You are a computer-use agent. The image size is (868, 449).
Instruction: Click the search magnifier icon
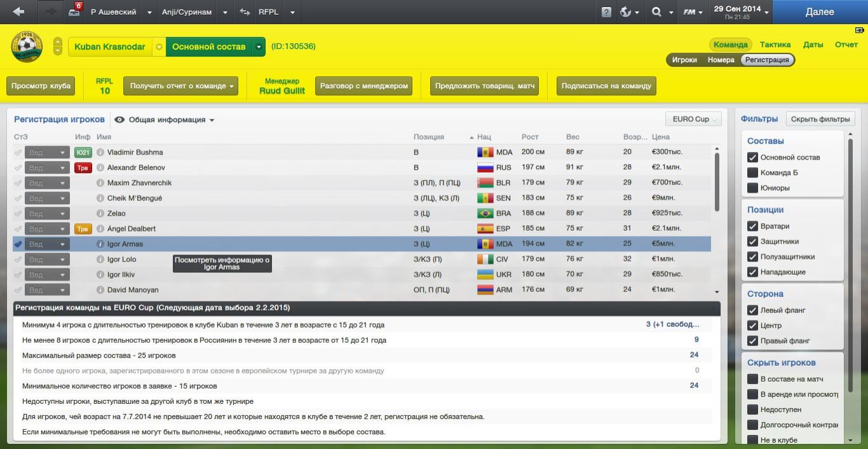coord(656,12)
